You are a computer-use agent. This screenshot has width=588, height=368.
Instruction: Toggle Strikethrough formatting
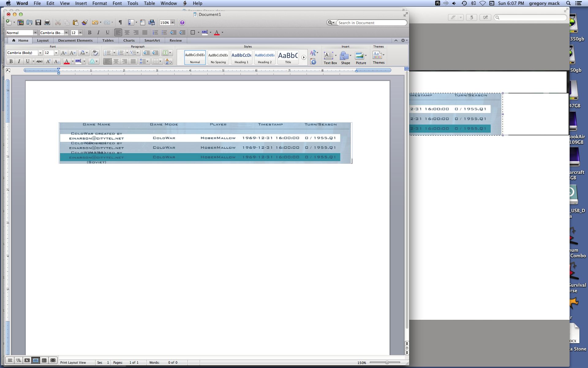tap(40, 61)
